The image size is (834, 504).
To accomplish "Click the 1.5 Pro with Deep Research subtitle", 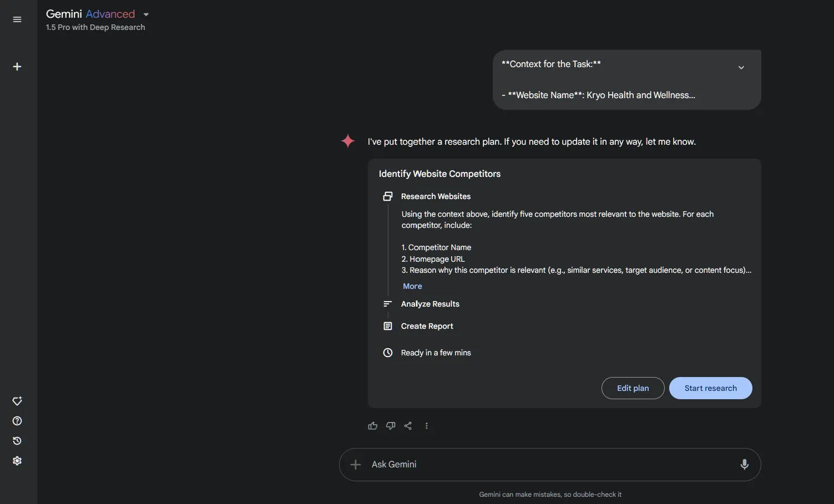I will tap(95, 27).
